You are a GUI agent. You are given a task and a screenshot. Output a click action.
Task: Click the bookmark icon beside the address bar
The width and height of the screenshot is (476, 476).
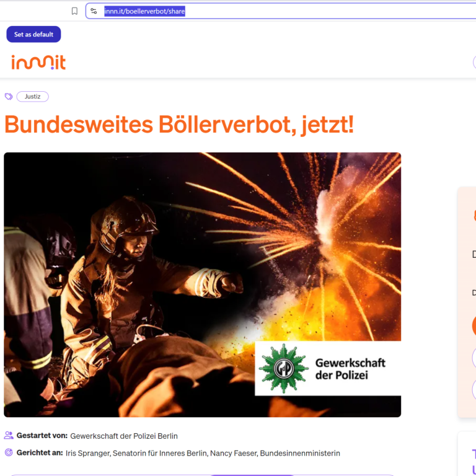point(74,11)
